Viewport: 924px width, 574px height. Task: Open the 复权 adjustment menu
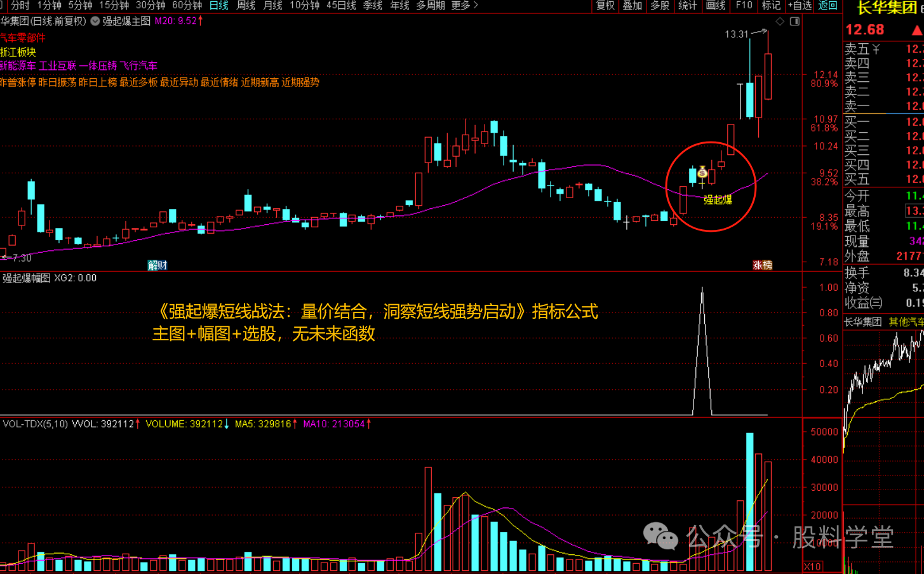(x=605, y=6)
